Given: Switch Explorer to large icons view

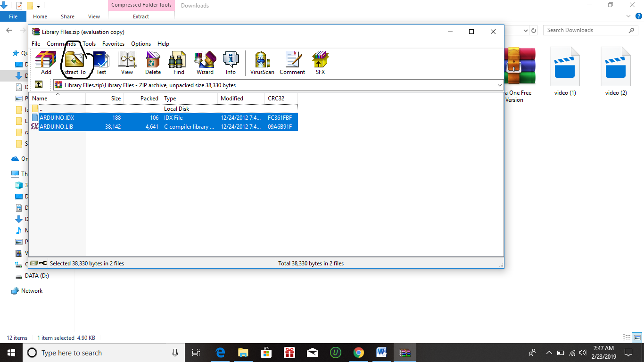Looking at the screenshot, I should (x=637, y=337).
